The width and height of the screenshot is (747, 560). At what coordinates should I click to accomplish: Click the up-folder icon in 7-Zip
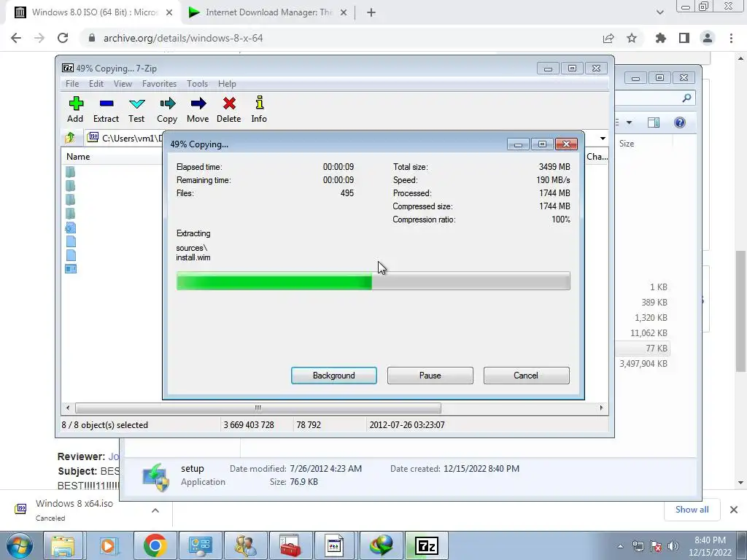(x=70, y=138)
